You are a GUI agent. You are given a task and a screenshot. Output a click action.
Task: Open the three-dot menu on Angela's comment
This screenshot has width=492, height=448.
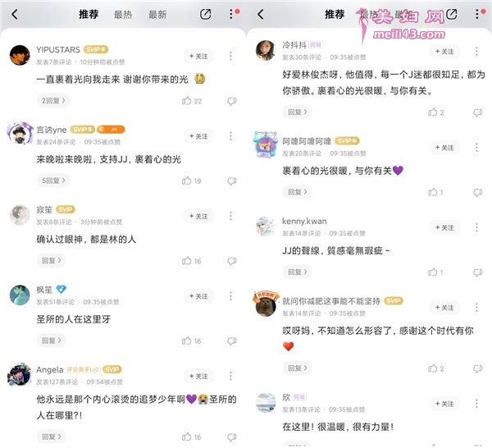tap(230, 376)
